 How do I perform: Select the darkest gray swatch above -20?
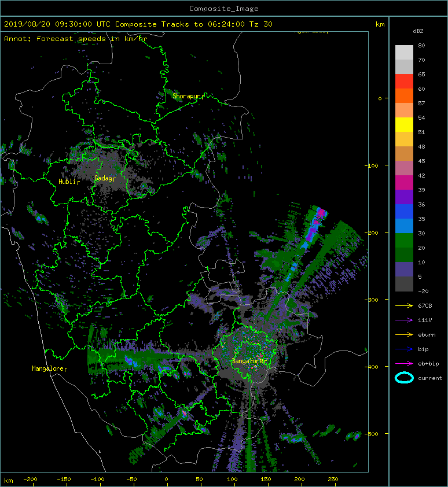tap(404, 284)
